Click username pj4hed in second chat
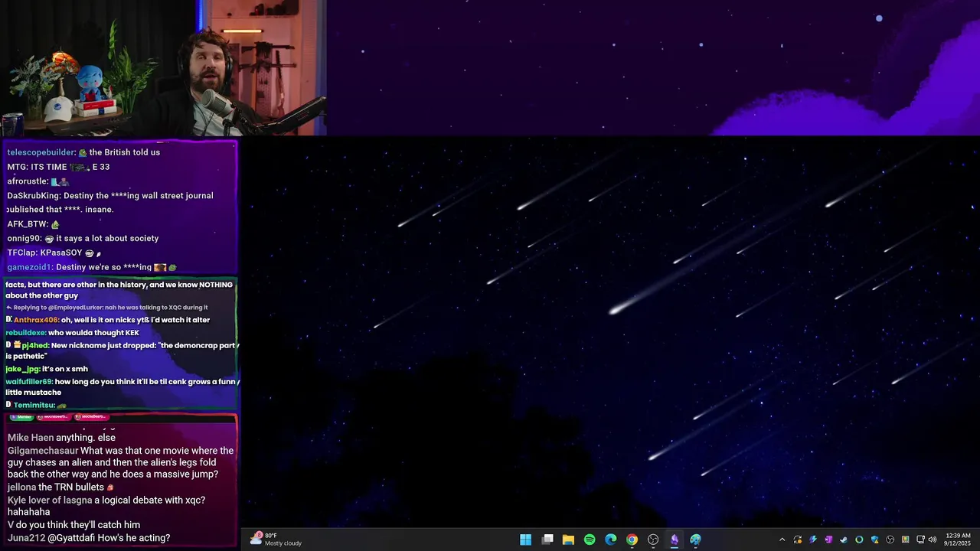Viewport: 980px width, 551px height. coord(35,345)
